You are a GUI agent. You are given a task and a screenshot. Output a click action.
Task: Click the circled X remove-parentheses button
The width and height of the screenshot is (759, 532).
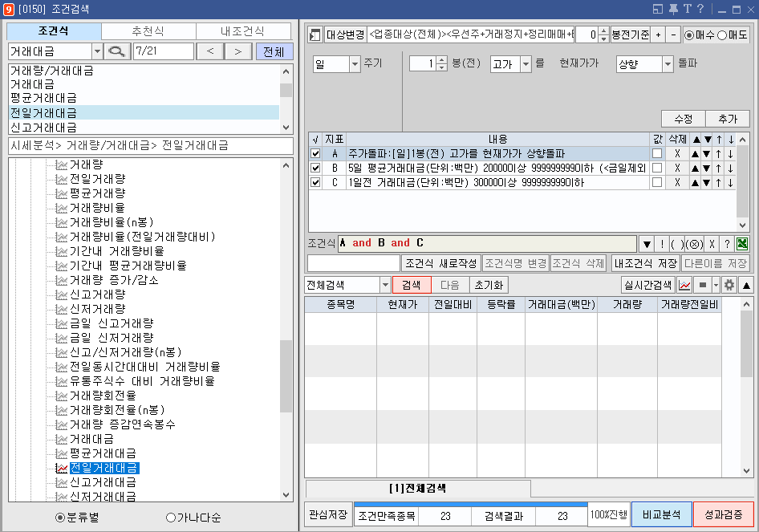point(695,244)
